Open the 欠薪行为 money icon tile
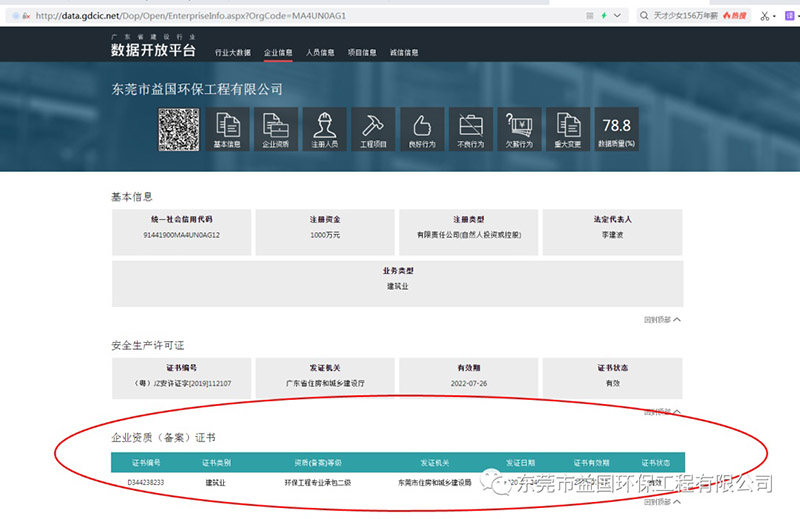This screenshot has width=800, height=519. 519,129
